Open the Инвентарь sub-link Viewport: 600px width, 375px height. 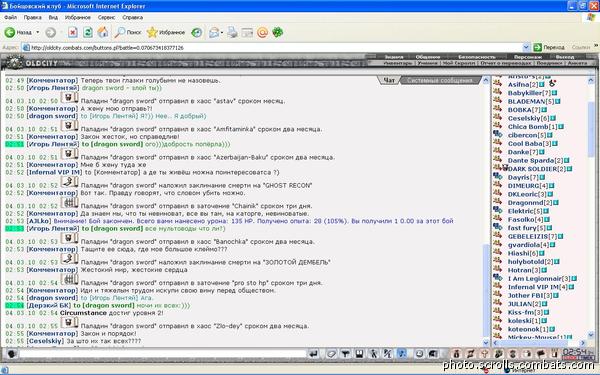click(x=398, y=63)
